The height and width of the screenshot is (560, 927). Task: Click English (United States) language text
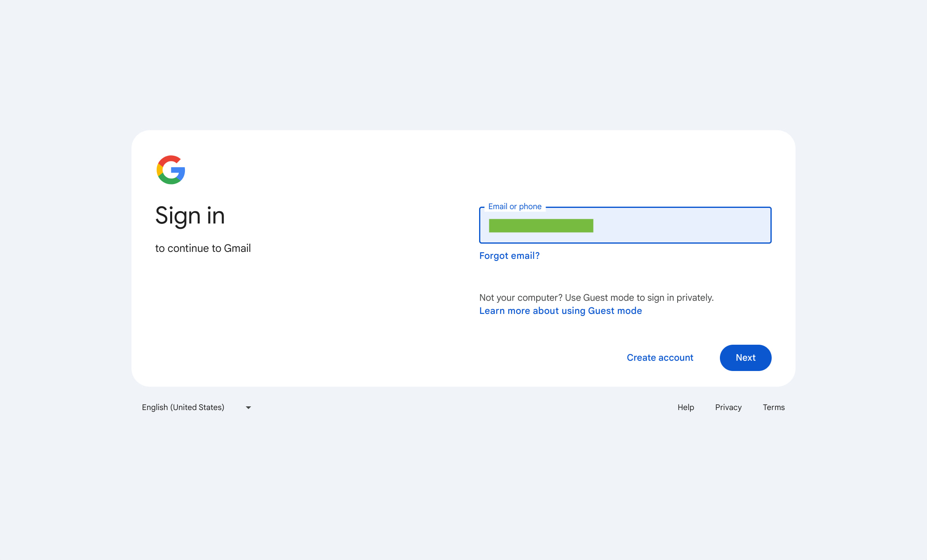coord(183,407)
